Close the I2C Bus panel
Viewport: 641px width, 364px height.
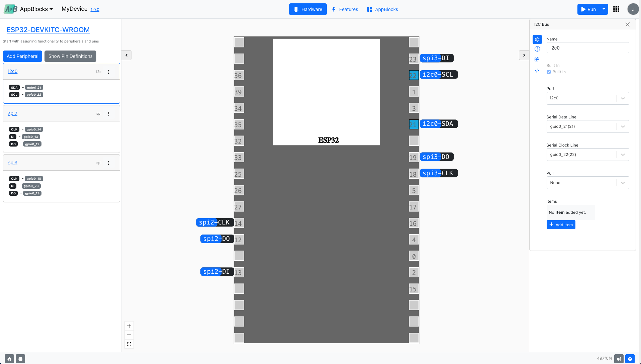pos(628,24)
